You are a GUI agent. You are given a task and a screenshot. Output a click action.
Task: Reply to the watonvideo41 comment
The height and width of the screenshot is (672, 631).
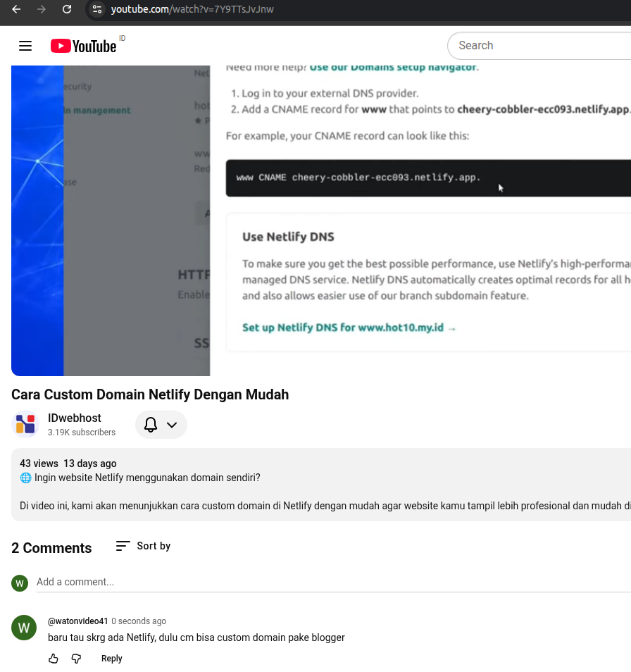point(112,659)
